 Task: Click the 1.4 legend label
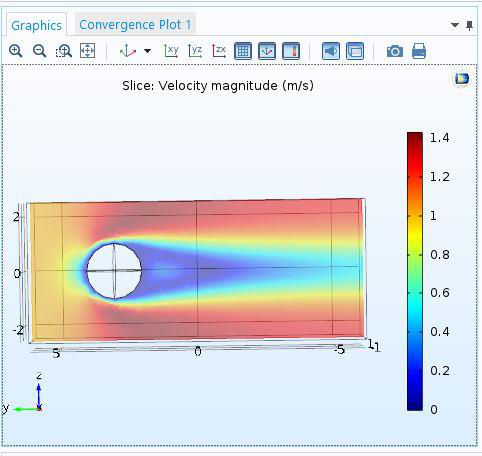[x=439, y=137]
